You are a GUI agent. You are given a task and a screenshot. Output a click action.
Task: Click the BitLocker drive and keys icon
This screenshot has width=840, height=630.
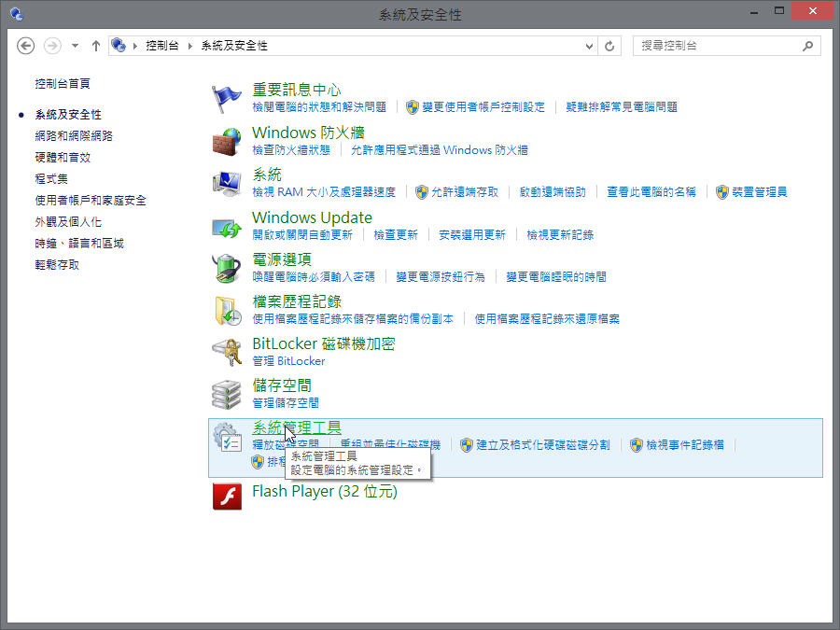(x=227, y=352)
